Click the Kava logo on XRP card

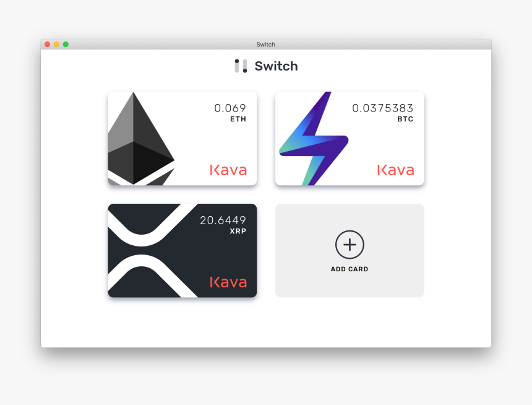(x=228, y=282)
